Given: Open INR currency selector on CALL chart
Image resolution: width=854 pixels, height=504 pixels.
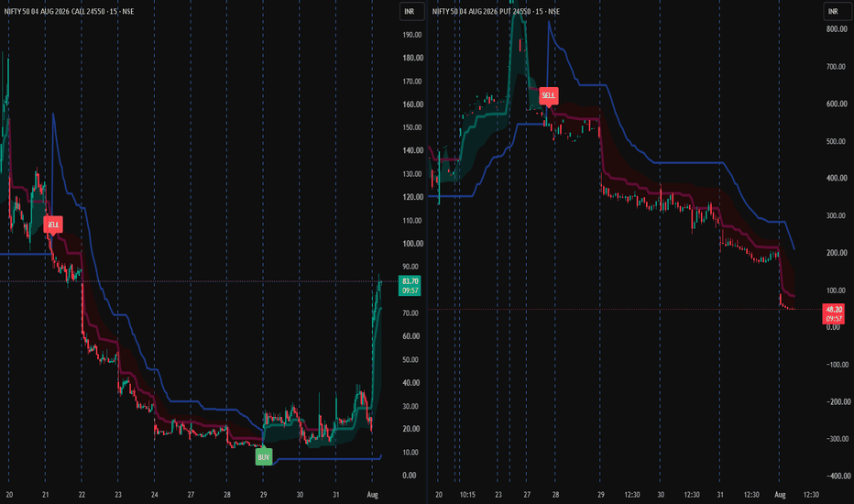Looking at the screenshot, I should point(411,11).
